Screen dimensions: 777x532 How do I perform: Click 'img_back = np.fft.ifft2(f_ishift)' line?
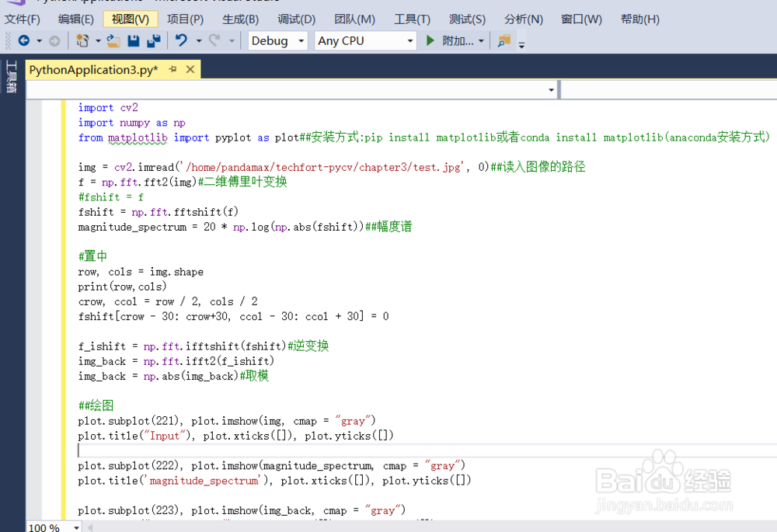(176, 361)
